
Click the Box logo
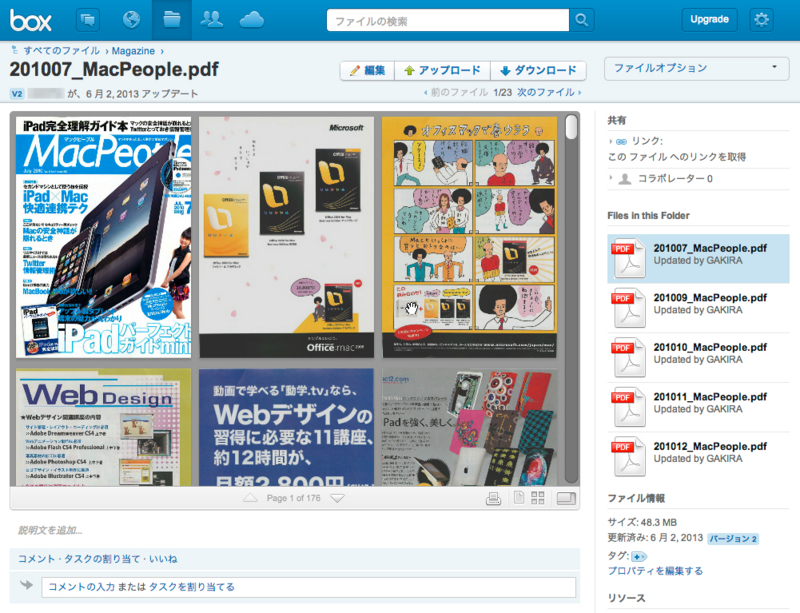coord(31,20)
